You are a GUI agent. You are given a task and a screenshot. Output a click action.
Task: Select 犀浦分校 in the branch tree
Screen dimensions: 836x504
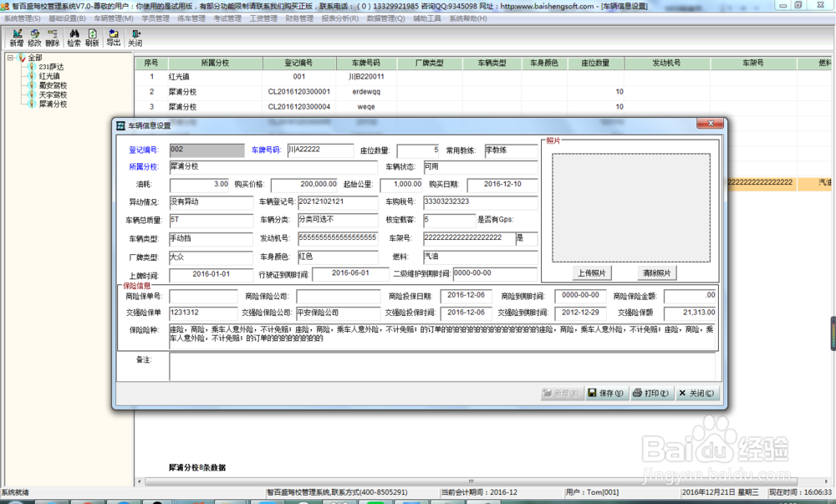click(53, 104)
